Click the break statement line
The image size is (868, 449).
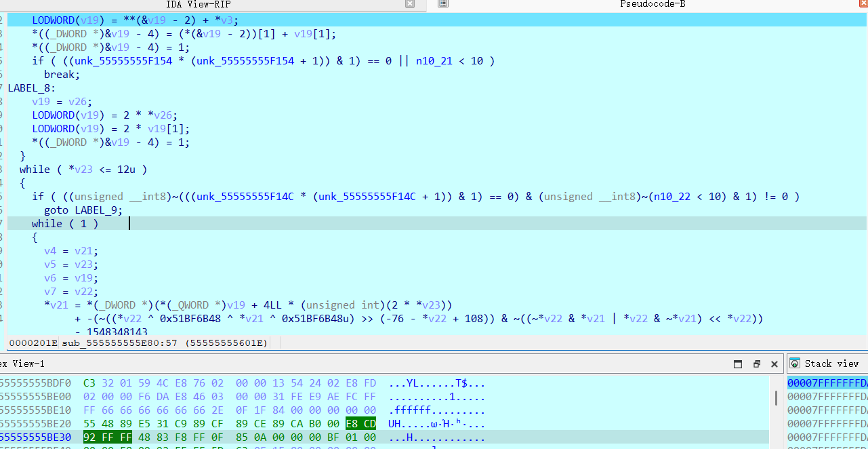[62, 75]
